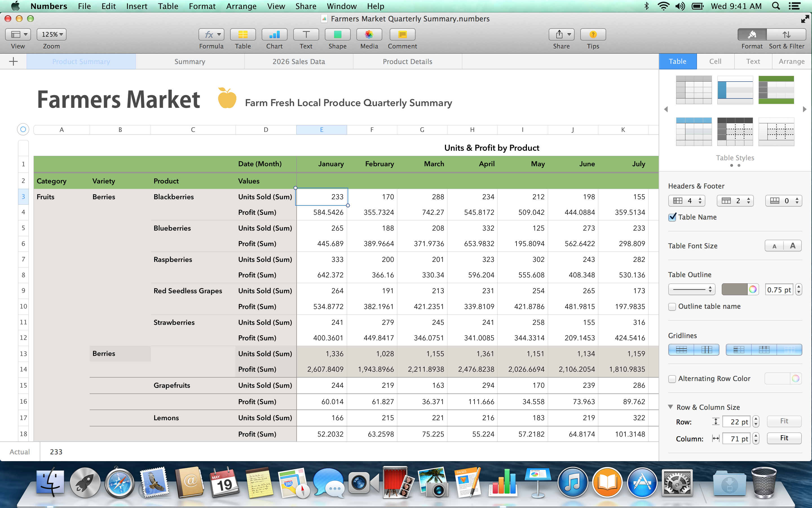Increase table font size with large A

[x=793, y=246]
